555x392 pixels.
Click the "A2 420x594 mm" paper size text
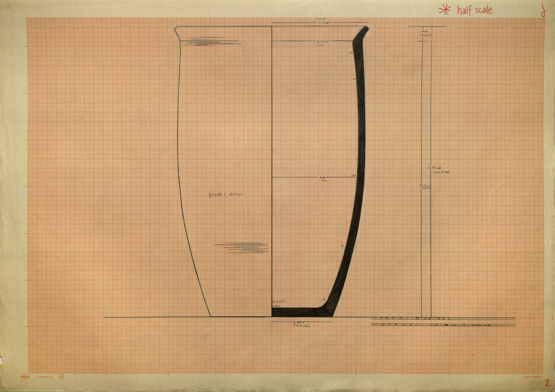[44, 377]
